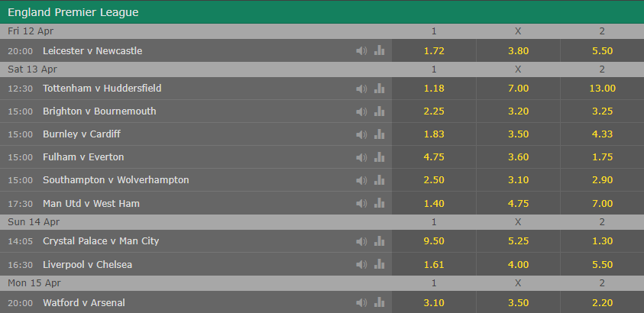
Task: Open the Liverpool v Chelsea fixture
Action: pyautogui.click(x=86, y=264)
